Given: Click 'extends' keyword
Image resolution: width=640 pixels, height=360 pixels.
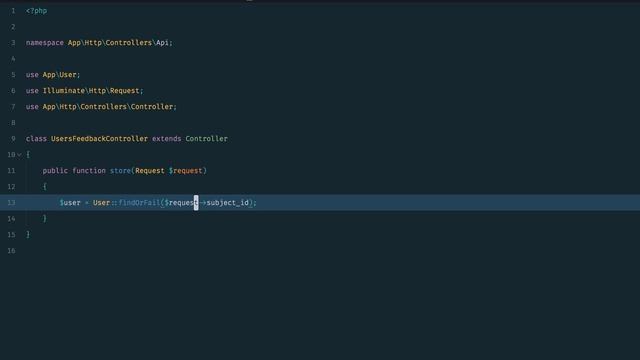Looking at the screenshot, I should click(x=167, y=139).
